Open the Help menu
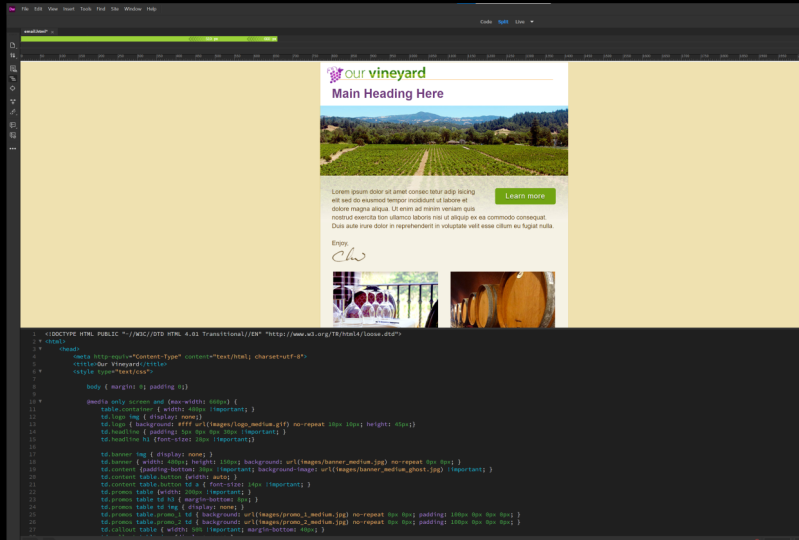 (151, 9)
